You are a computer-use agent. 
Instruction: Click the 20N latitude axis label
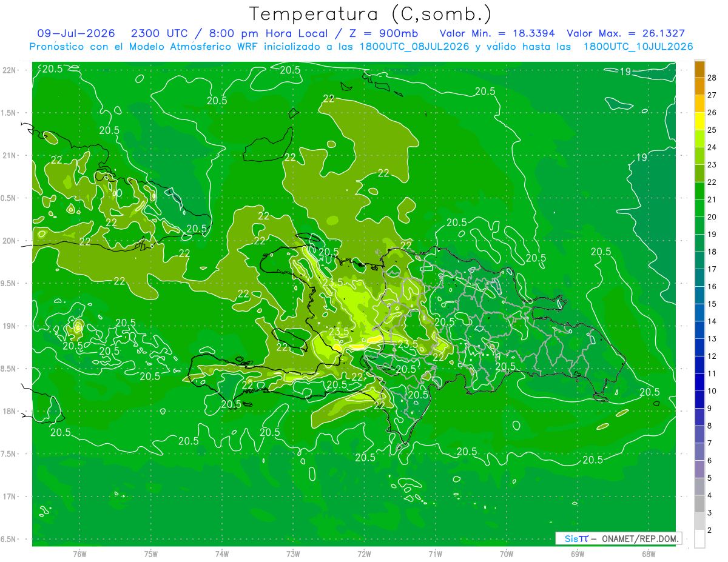(8, 241)
